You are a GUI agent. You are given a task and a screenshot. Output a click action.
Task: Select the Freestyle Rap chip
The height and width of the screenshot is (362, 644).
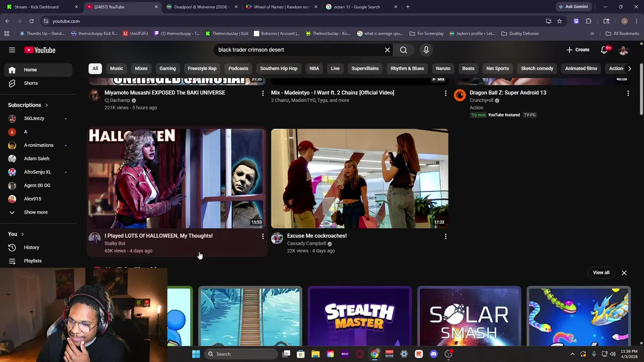coord(202,68)
